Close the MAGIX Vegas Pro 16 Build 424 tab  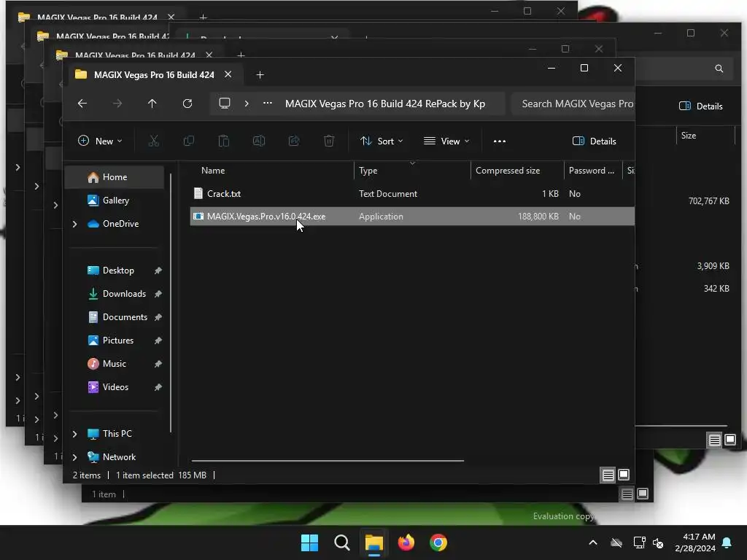click(228, 75)
